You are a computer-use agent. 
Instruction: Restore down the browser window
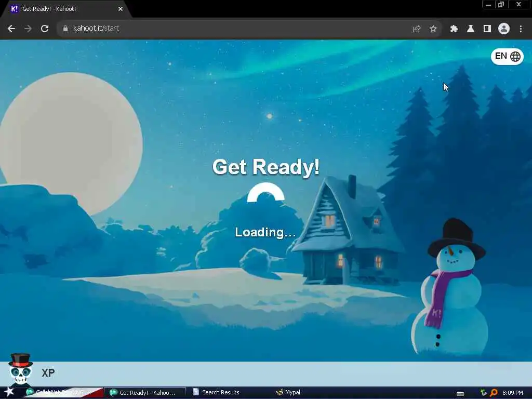501,5
